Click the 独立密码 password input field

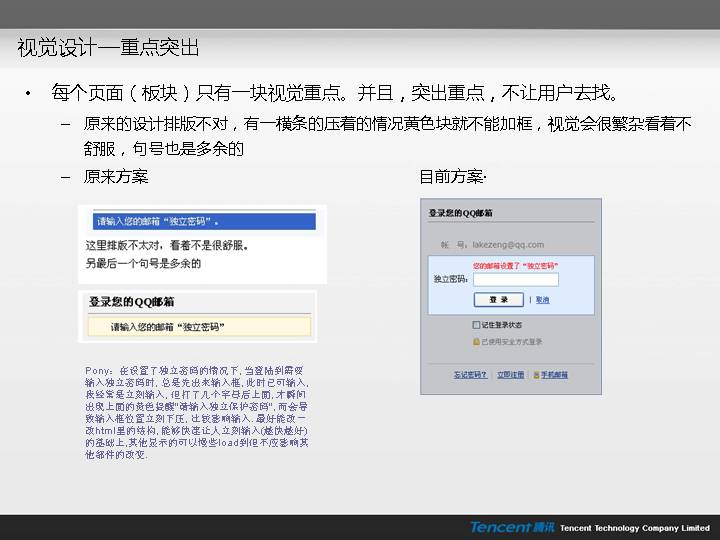click(515, 280)
